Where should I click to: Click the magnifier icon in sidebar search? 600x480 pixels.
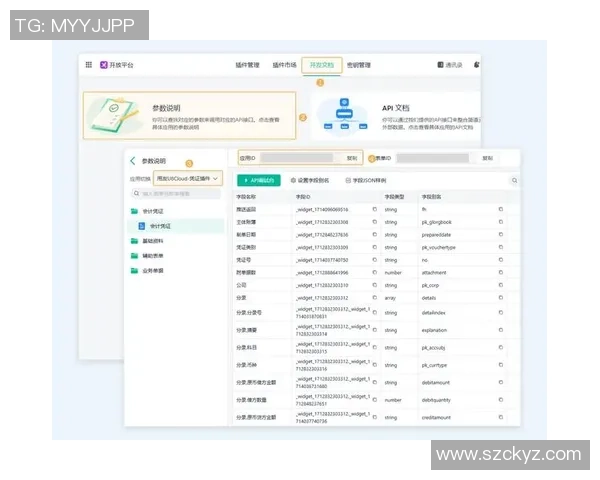click(x=136, y=194)
